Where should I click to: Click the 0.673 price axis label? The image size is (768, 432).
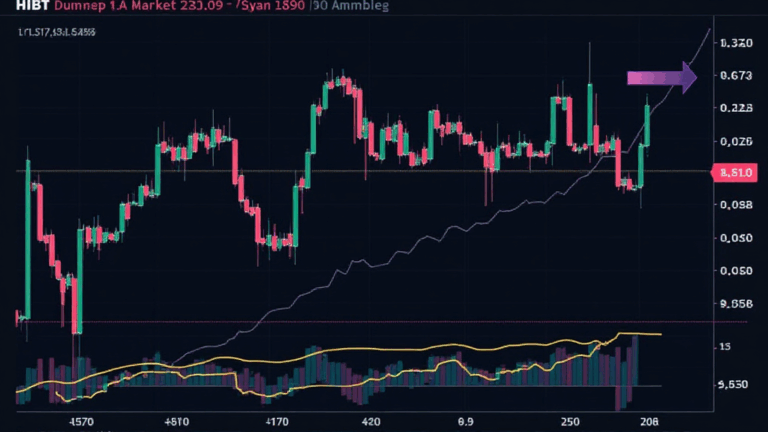735,76
